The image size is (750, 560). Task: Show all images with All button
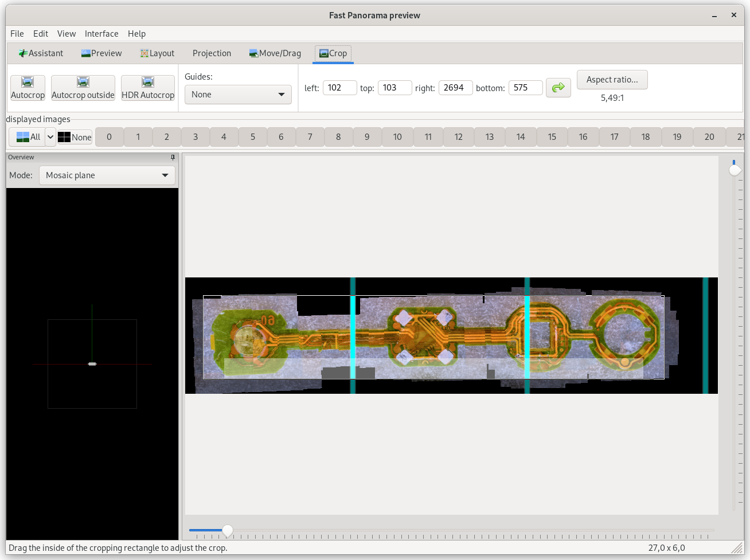28,137
